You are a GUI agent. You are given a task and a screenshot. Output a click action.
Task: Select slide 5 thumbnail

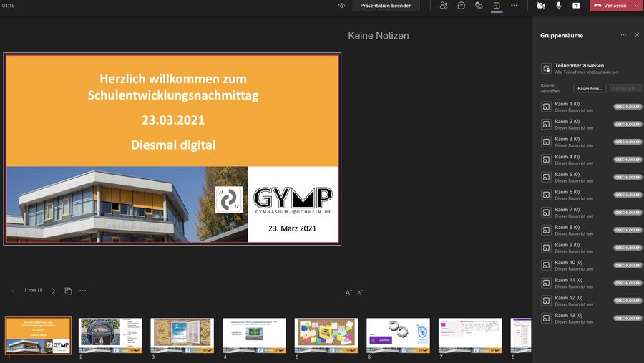(x=326, y=336)
